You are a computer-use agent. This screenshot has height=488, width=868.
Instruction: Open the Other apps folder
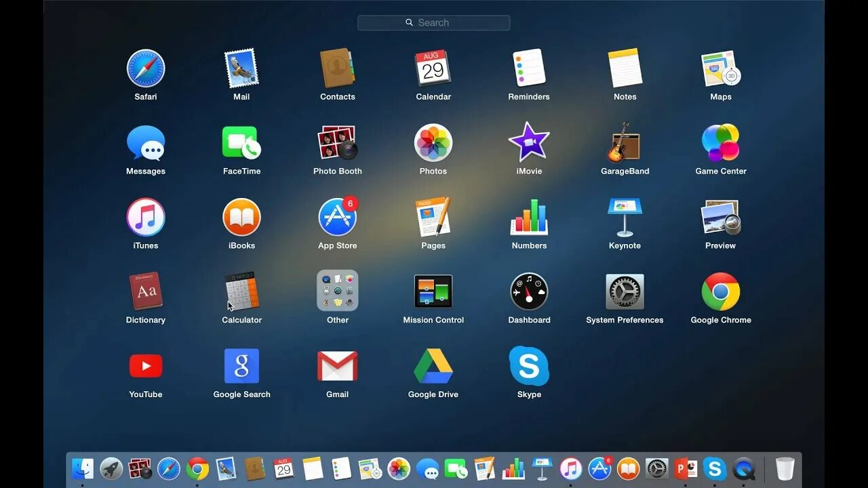337,291
